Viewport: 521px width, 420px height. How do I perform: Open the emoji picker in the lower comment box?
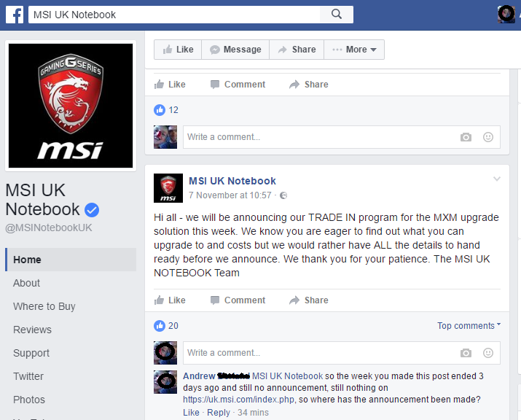click(x=487, y=353)
